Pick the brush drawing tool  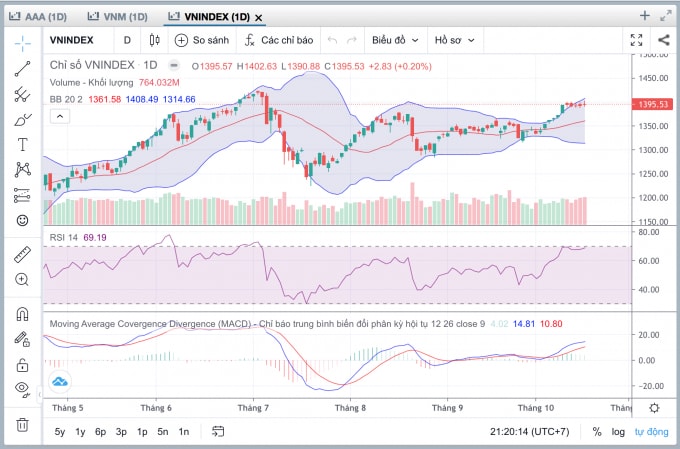point(23,119)
